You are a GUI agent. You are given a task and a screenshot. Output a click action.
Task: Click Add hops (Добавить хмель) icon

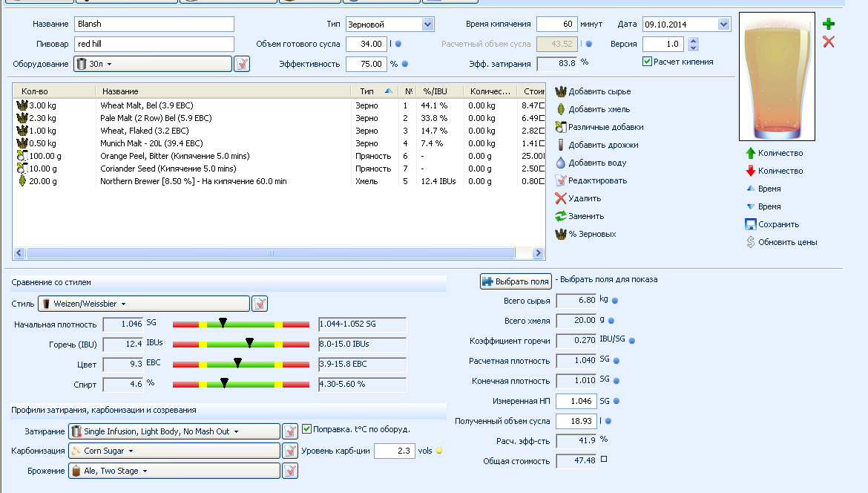pos(561,109)
